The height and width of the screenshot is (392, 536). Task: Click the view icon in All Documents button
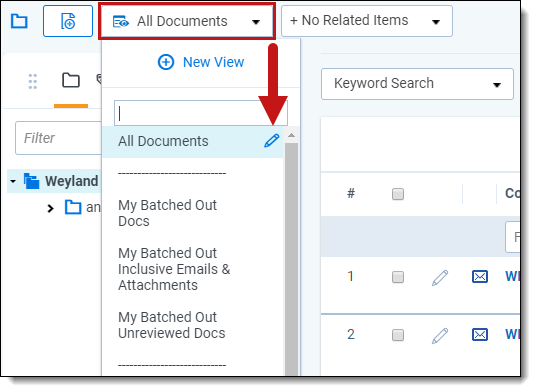pyautogui.click(x=121, y=22)
